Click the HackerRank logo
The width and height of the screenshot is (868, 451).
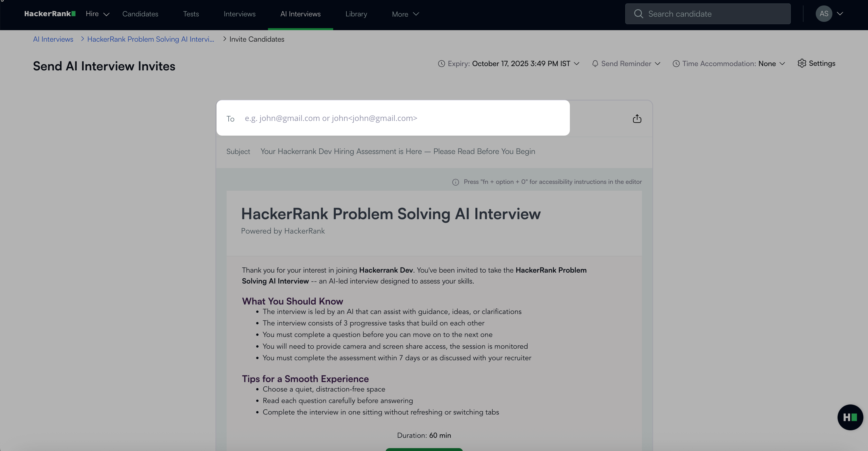coord(50,14)
